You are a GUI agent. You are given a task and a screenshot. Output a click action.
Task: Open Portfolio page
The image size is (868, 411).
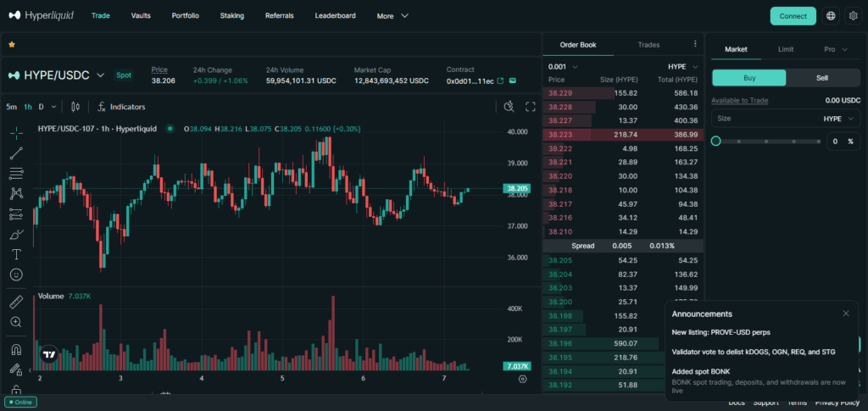click(x=186, y=16)
